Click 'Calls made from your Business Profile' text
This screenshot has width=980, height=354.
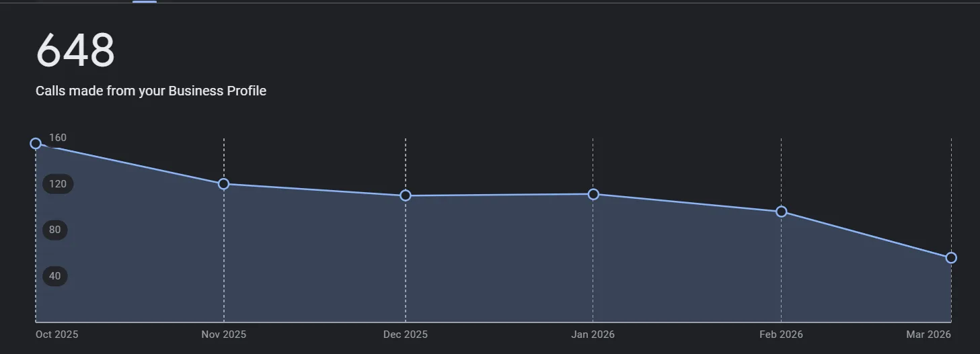[x=151, y=91]
